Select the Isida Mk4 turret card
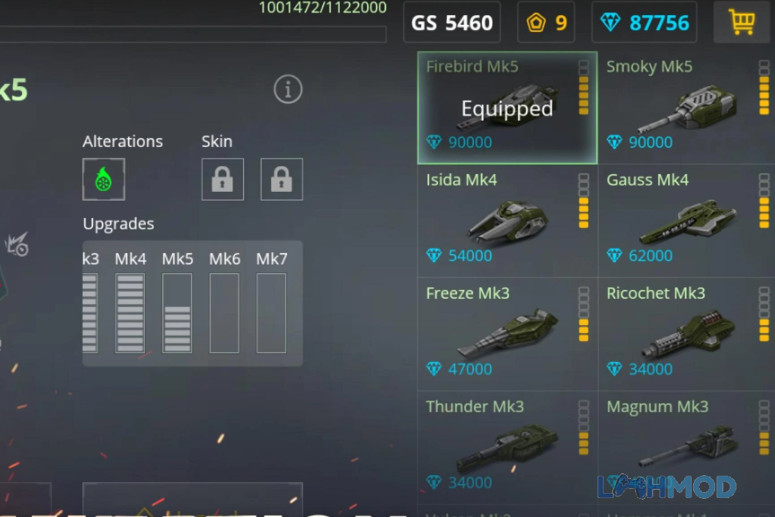The width and height of the screenshot is (775, 517). [508, 221]
